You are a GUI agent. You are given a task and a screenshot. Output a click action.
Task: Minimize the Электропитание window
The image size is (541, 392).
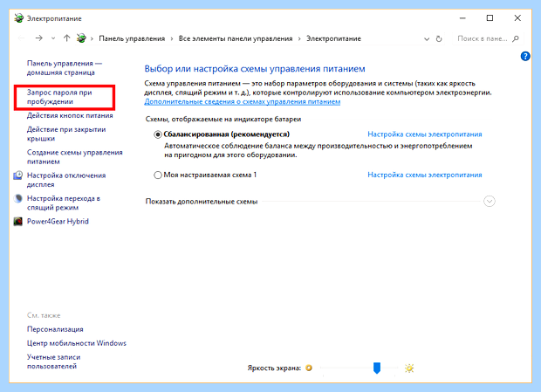pos(462,18)
